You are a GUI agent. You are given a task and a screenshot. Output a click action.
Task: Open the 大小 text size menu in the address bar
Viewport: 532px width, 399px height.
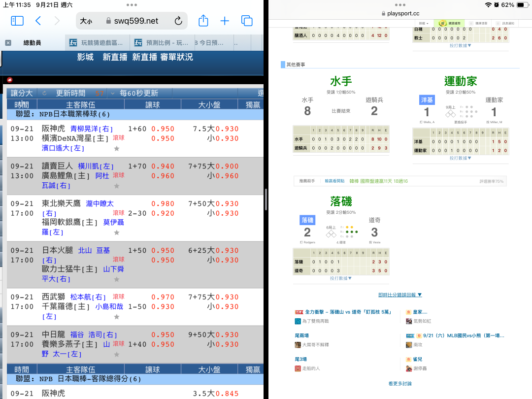click(86, 21)
